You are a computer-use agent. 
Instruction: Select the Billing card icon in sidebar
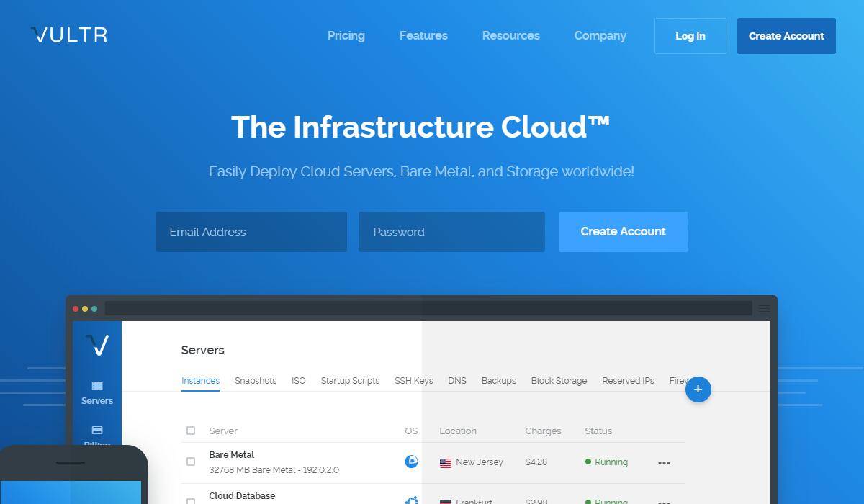coord(97,430)
